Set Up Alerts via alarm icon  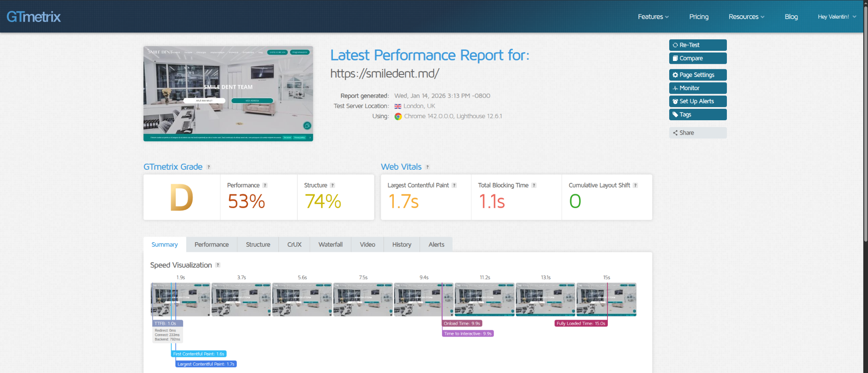[697, 101]
